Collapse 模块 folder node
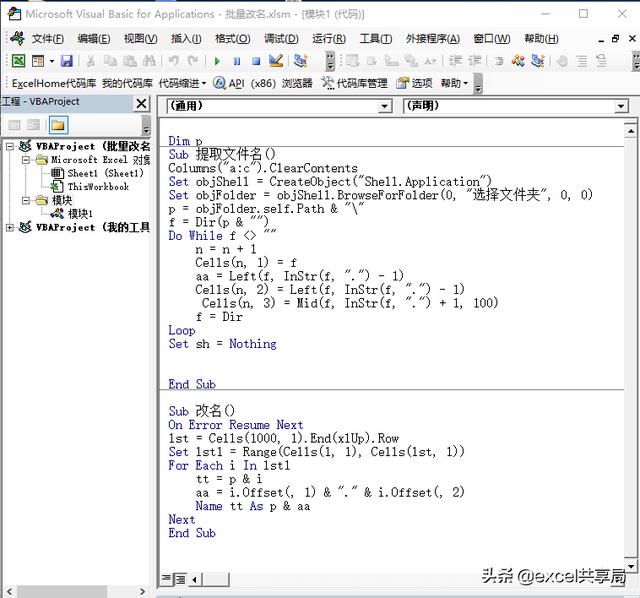Viewport: 640px width, 598px height. pyautogui.click(x=26, y=200)
